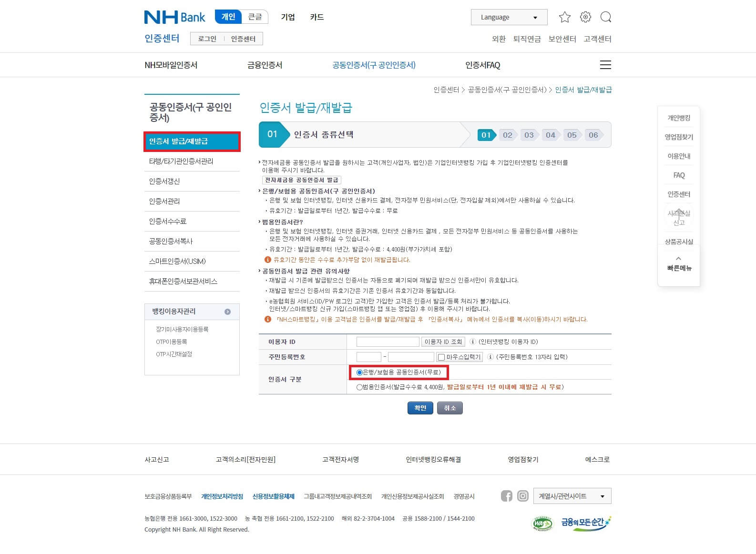Click second 주민등록번호 input field
756x554 pixels.
click(411, 357)
